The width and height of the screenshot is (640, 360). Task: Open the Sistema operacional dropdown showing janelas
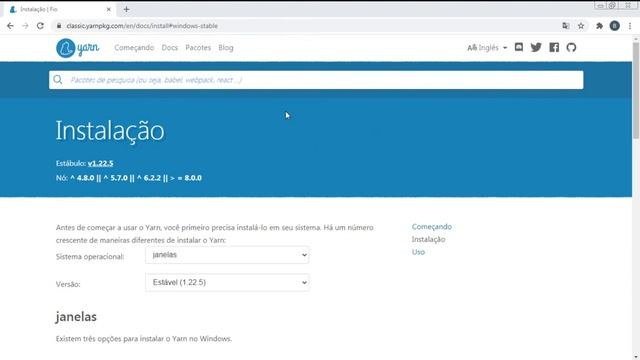(x=227, y=255)
